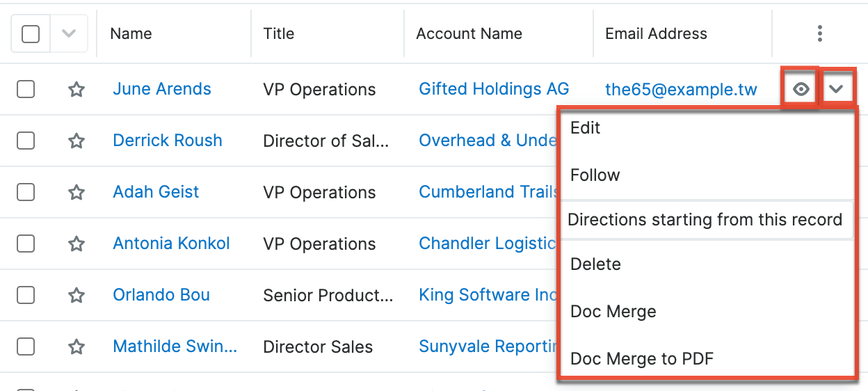This screenshot has width=868, height=391.
Task: Choose Edit from the actions menu
Action: [586, 128]
